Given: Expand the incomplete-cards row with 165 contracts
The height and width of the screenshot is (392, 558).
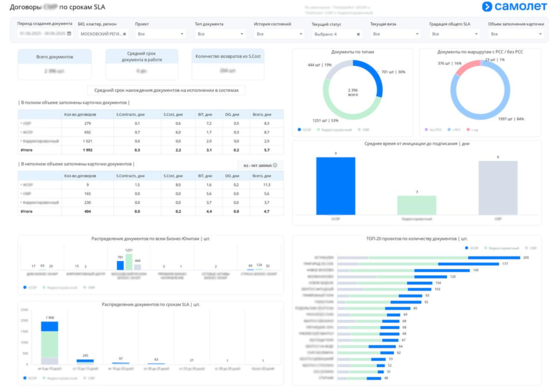Looking at the screenshot, I should [20, 193].
